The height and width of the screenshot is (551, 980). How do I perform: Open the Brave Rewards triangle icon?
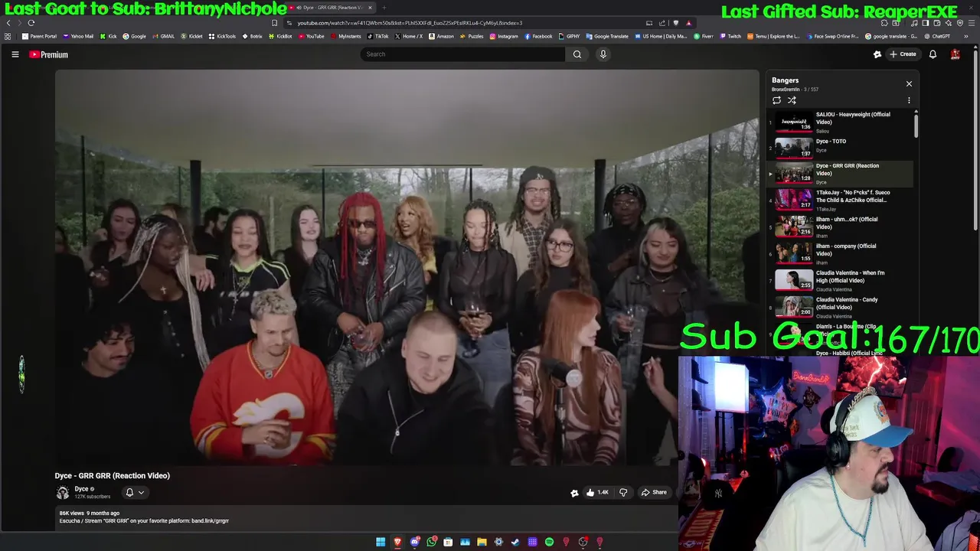688,23
